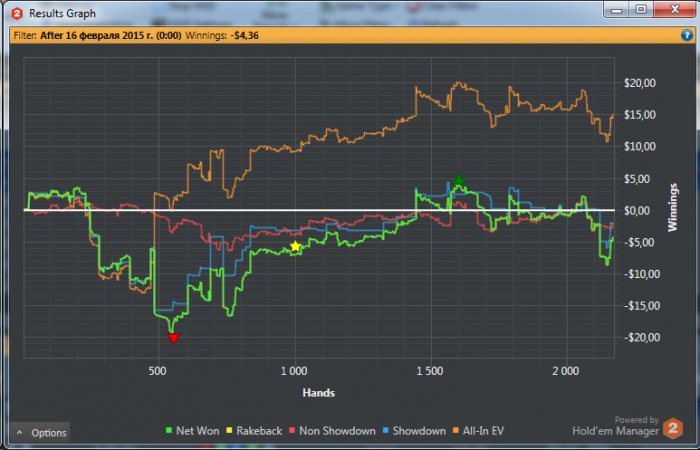Close the Results Graph window
This screenshot has width=700, height=450.
pyautogui.click(x=674, y=9)
